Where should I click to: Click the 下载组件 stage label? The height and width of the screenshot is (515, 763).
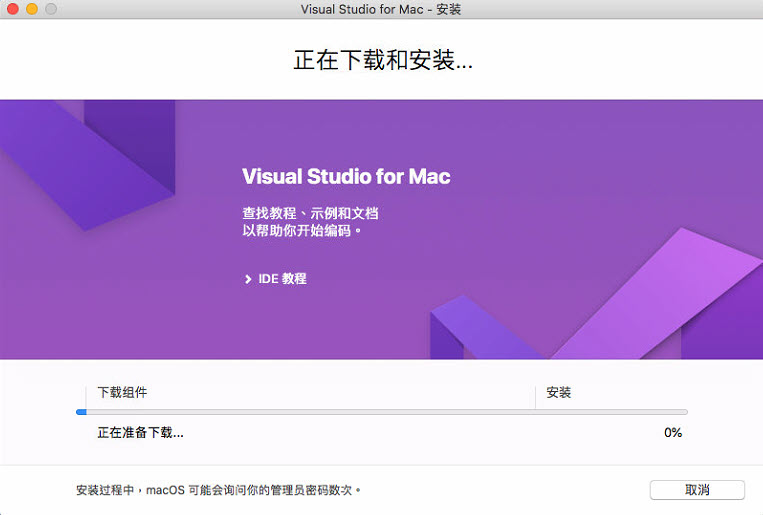tap(122, 392)
